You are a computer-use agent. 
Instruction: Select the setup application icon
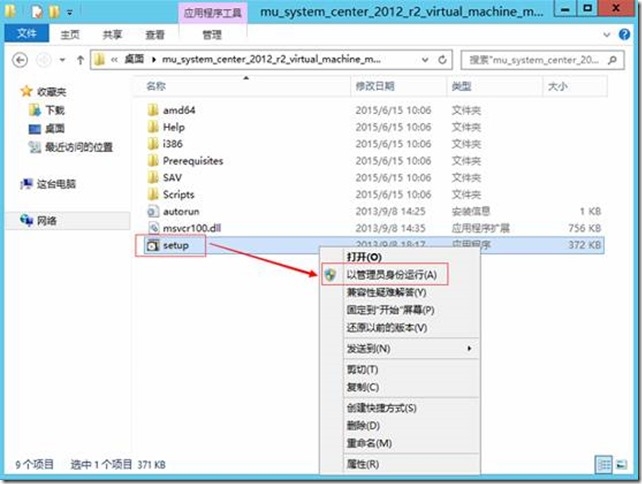pos(152,245)
